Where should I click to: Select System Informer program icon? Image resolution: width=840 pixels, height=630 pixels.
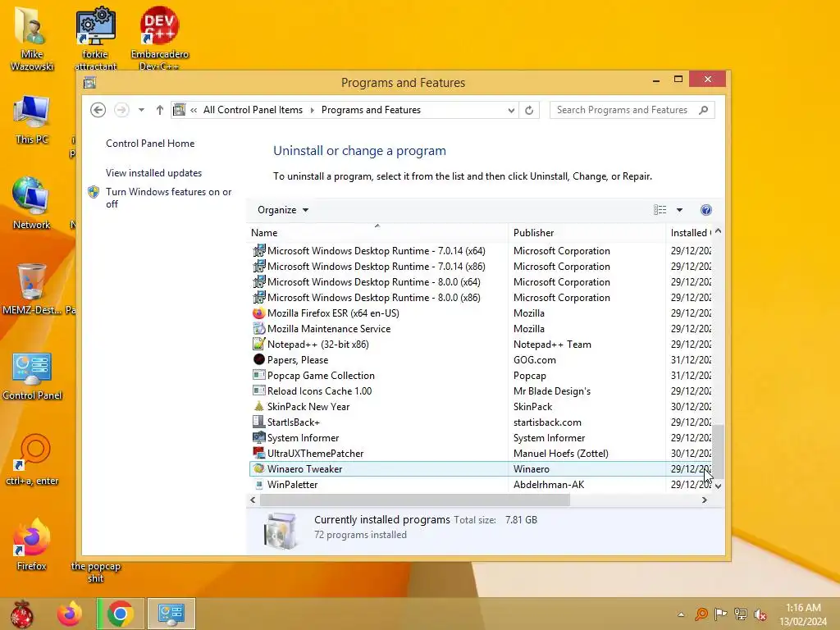(x=258, y=438)
